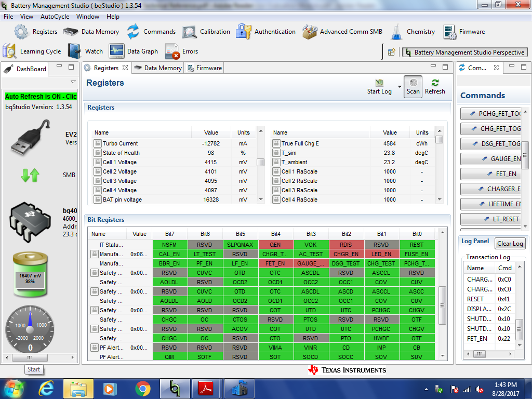This screenshot has height=399, width=532.
Task: Click the LT_RESET command button
Action: [x=490, y=219]
